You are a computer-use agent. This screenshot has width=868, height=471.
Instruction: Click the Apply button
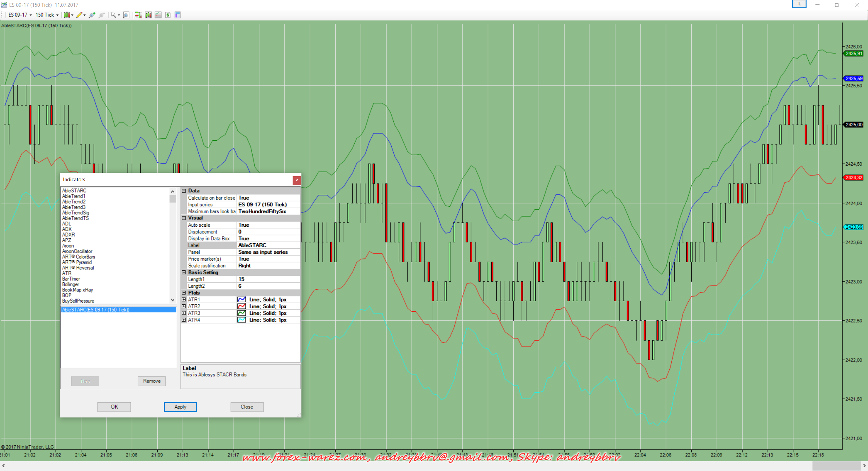pos(180,407)
